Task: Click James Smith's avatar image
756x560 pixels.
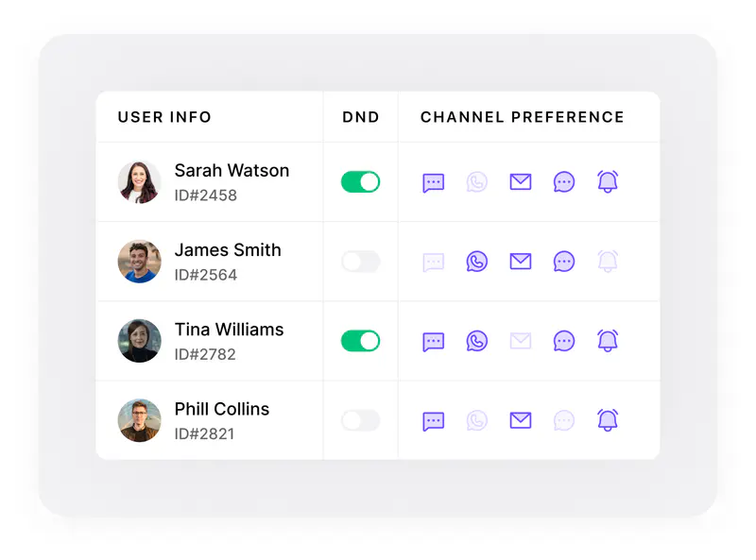Action: (x=139, y=262)
